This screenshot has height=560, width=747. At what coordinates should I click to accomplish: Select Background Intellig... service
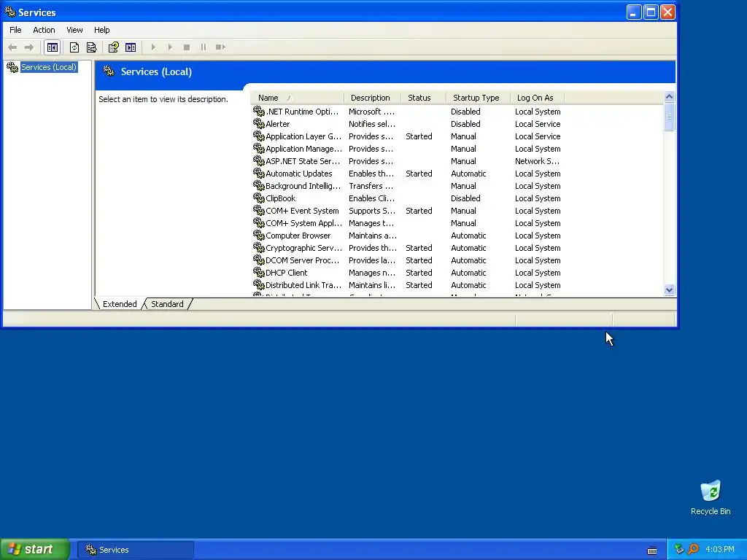pyautogui.click(x=303, y=186)
